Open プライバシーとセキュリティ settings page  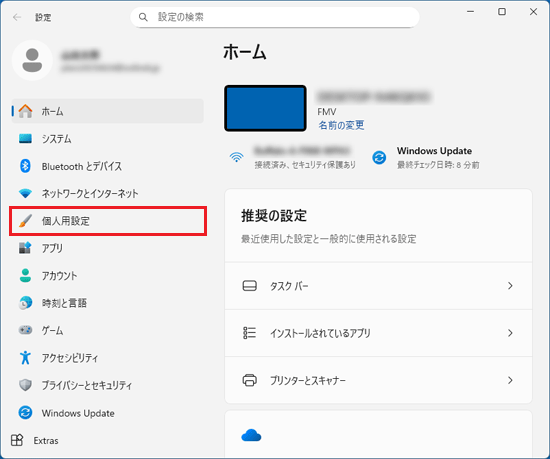tap(108, 385)
